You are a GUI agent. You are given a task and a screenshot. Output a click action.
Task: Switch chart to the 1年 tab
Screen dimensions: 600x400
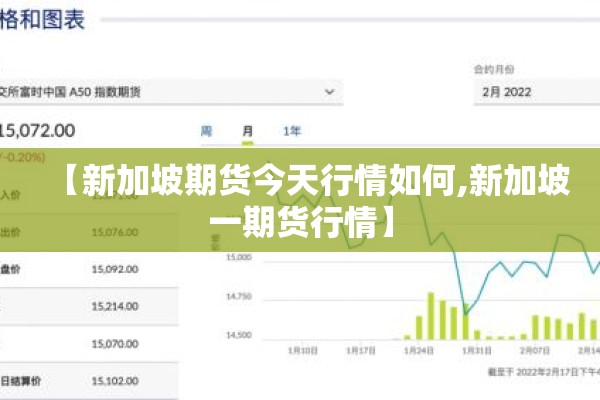292,131
